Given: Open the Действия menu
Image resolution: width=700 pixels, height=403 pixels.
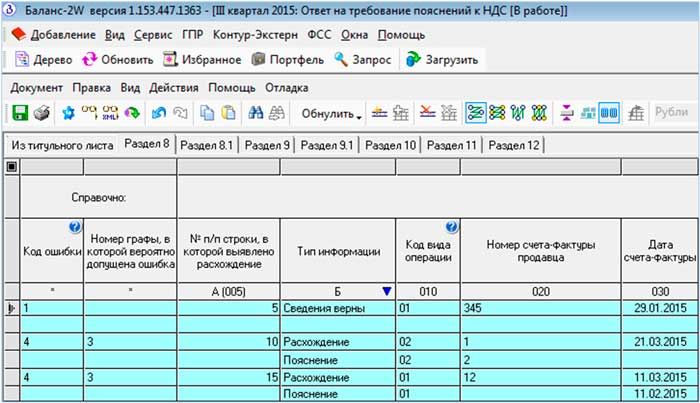Looking at the screenshot, I should click(x=174, y=87).
